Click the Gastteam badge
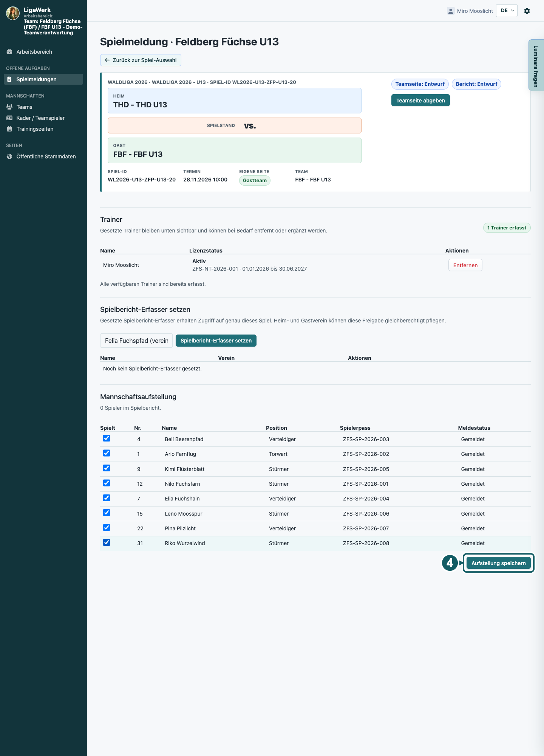 tap(255, 181)
